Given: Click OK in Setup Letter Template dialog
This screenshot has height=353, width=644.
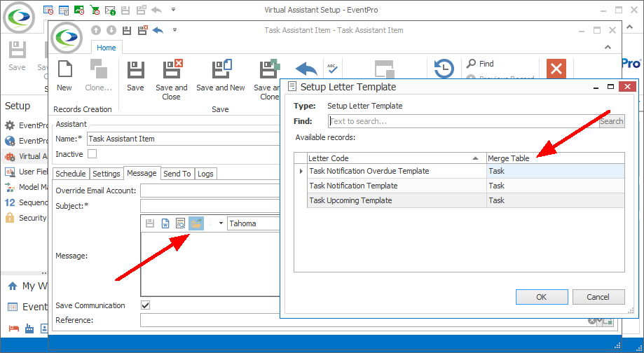Looking at the screenshot, I should (542, 297).
